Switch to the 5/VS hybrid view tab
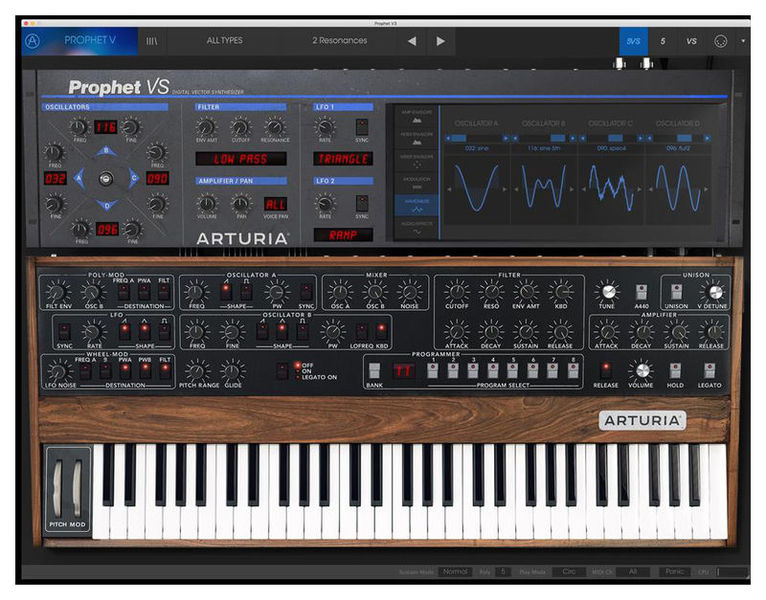The image size is (766, 600). click(634, 41)
